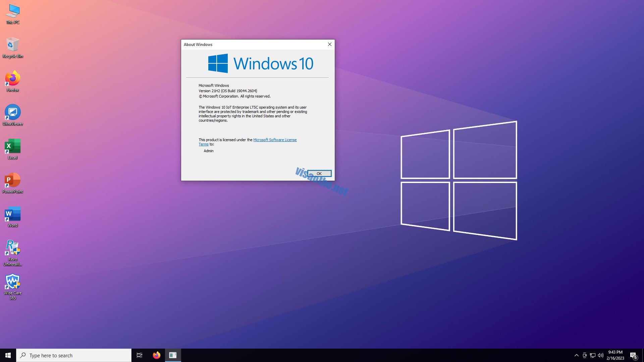Click the licensed user name Admin
This screenshot has width=644, height=362.
209,151
